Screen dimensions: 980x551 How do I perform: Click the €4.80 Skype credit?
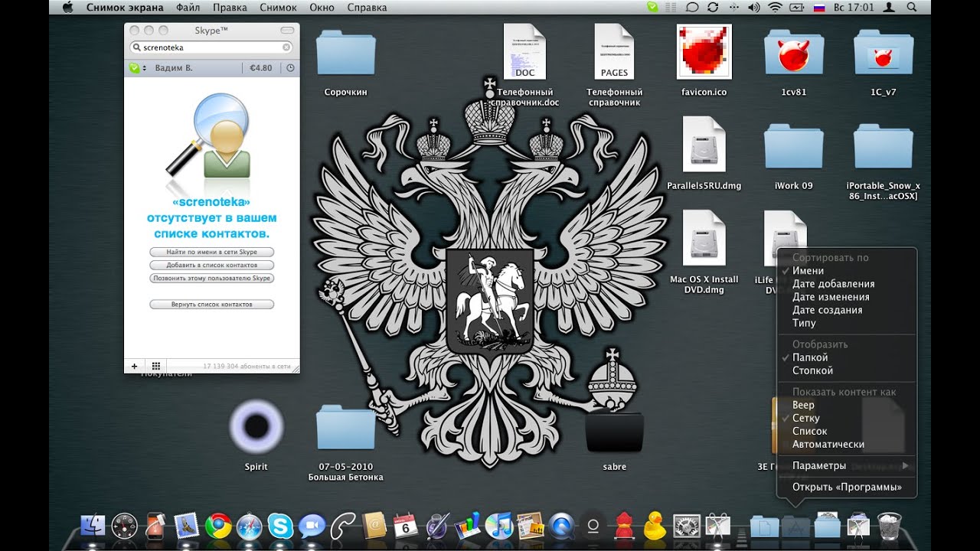pyautogui.click(x=261, y=68)
